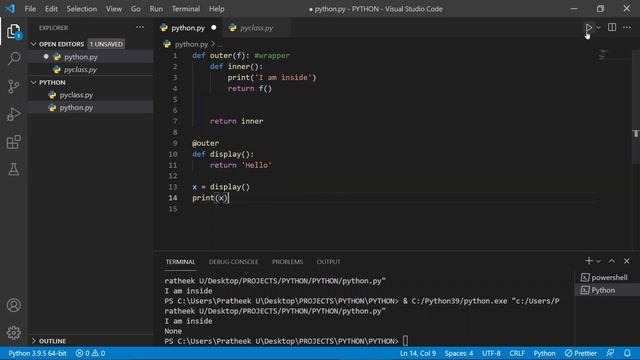Click the python.py breadcrumb
The width and height of the screenshot is (640, 360).
pyautogui.click(x=191, y=44)
